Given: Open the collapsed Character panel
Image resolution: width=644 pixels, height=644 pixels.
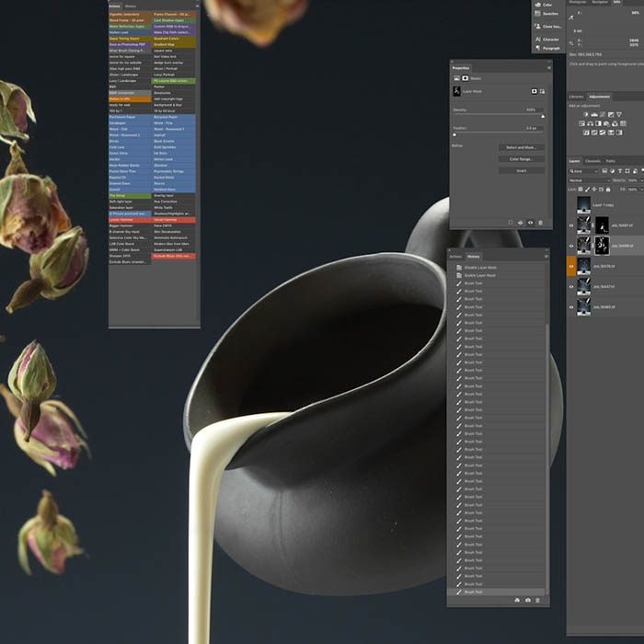Looking at the screenshot, I should tap(548, 39).
